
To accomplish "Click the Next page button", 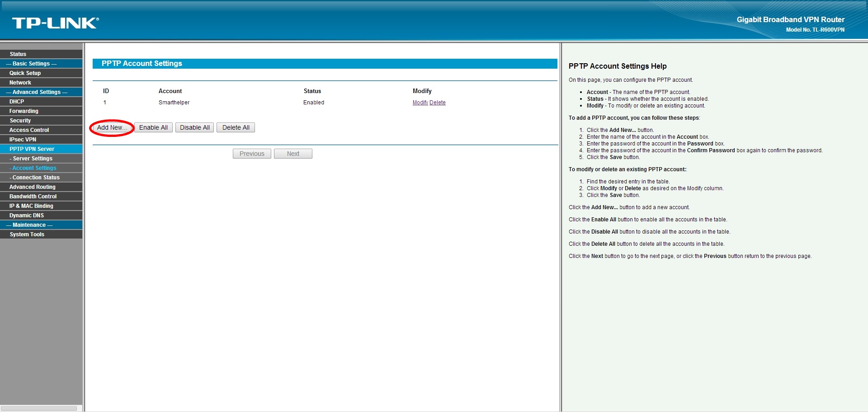I will [293, 154].
